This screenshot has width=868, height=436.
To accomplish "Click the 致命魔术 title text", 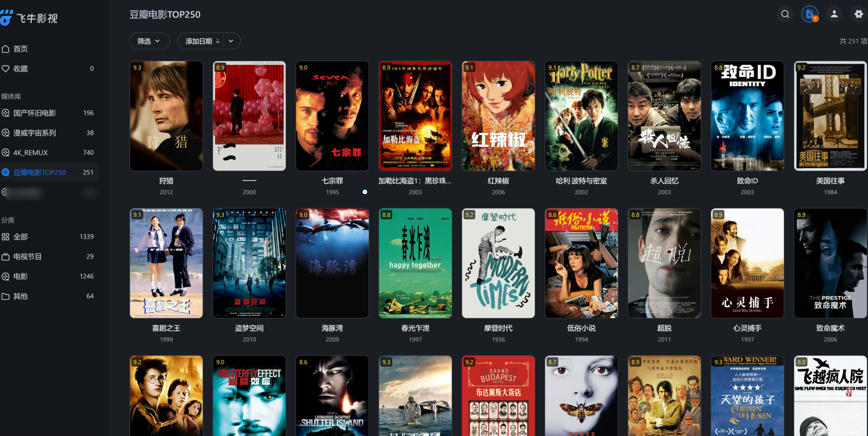I will [830, 328].
